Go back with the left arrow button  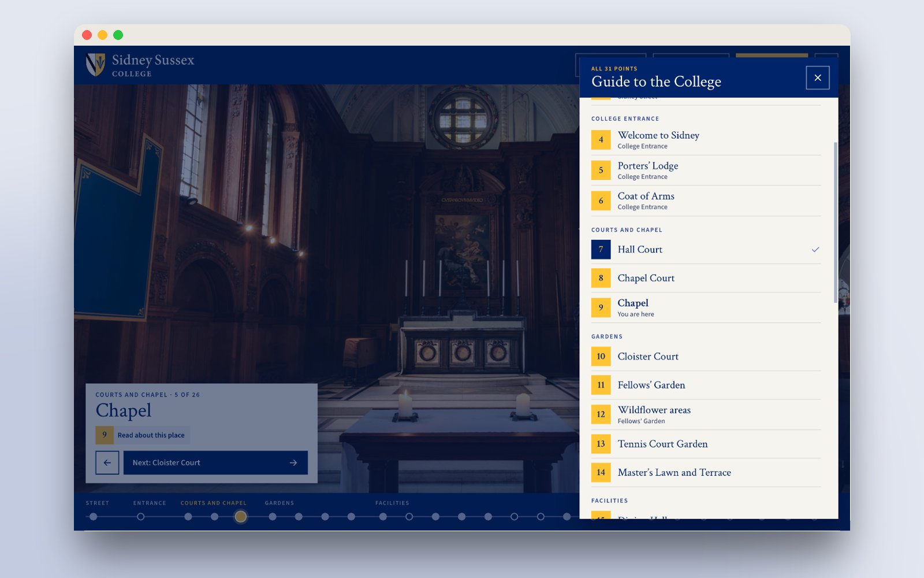(x=107, y=462)
